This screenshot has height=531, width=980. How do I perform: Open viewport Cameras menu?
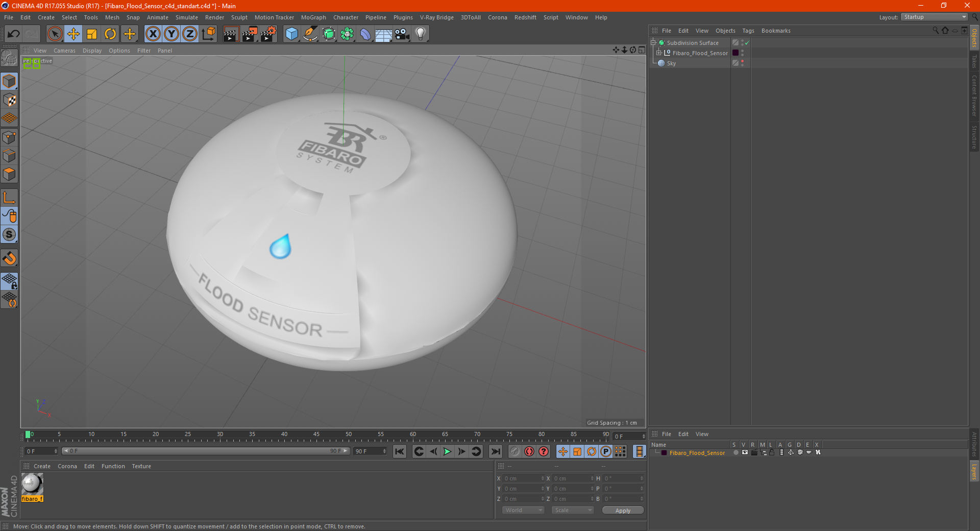click(64, 51)
